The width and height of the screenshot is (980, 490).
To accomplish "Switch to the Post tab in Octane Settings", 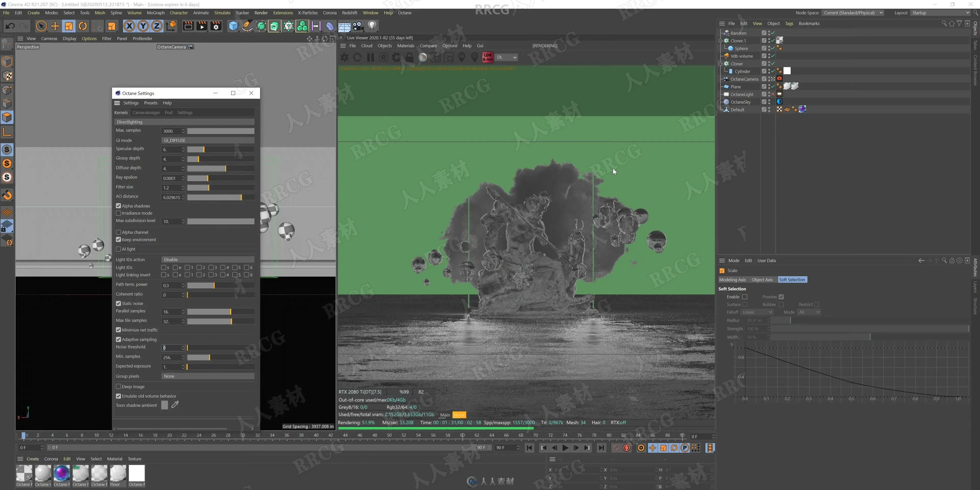I will 168,113.
